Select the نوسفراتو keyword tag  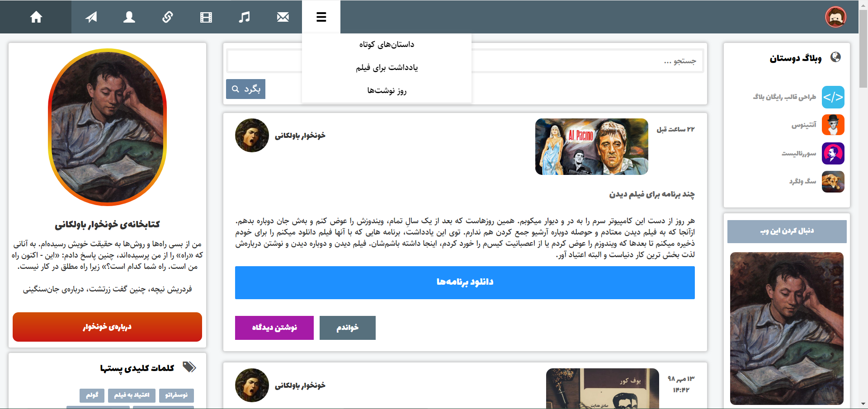click(x=176, y=395)
